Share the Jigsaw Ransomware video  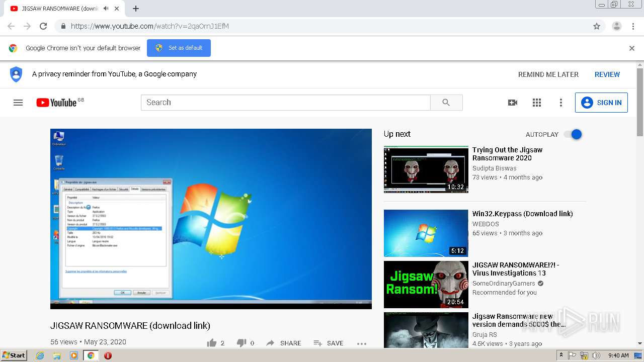click(284, 343)
